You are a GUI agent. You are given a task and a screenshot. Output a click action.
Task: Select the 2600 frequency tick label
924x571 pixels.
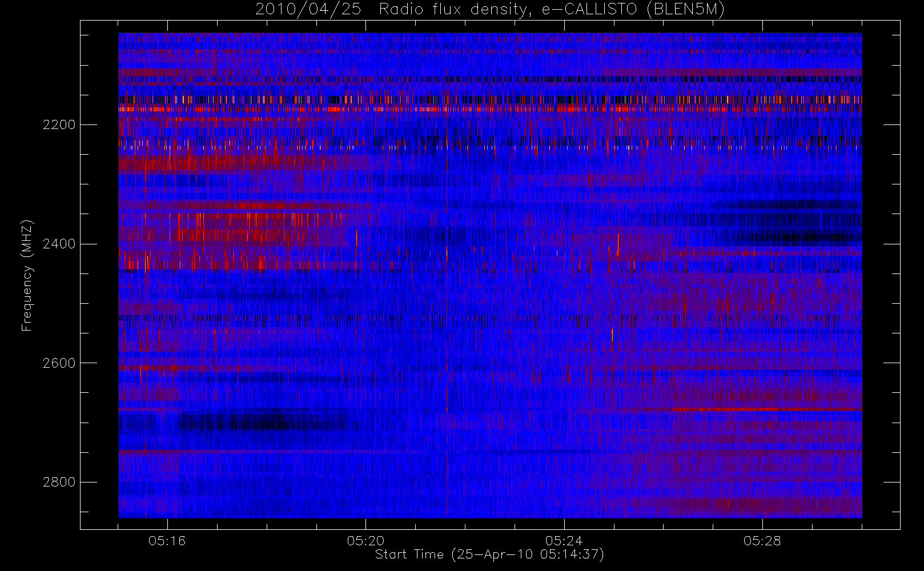pos(59,363)
